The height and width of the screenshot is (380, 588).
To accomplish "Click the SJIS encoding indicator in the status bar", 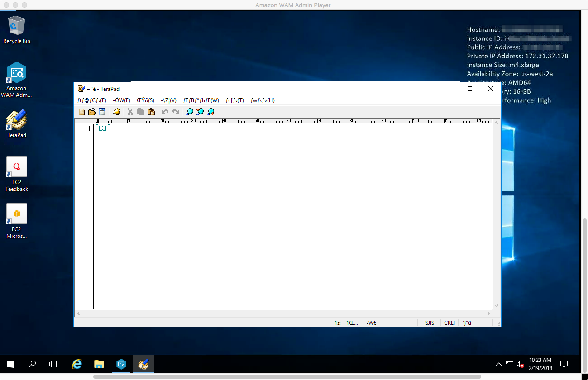I will point(429,323).
